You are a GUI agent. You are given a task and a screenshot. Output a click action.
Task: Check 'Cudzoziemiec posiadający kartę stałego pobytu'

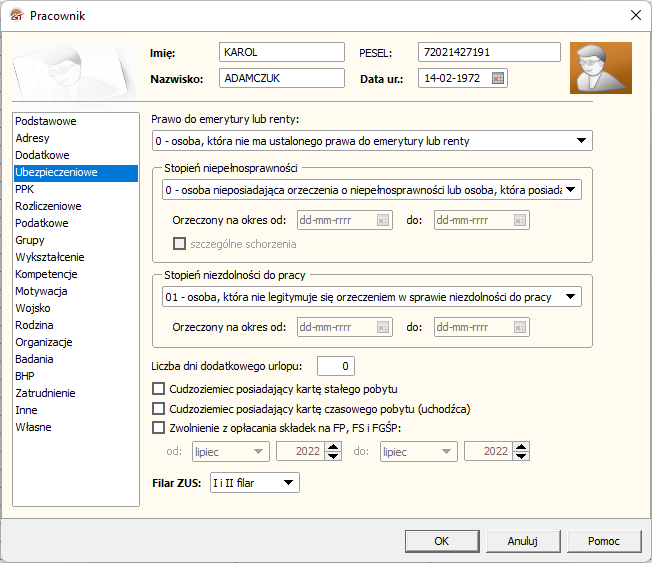158,389
